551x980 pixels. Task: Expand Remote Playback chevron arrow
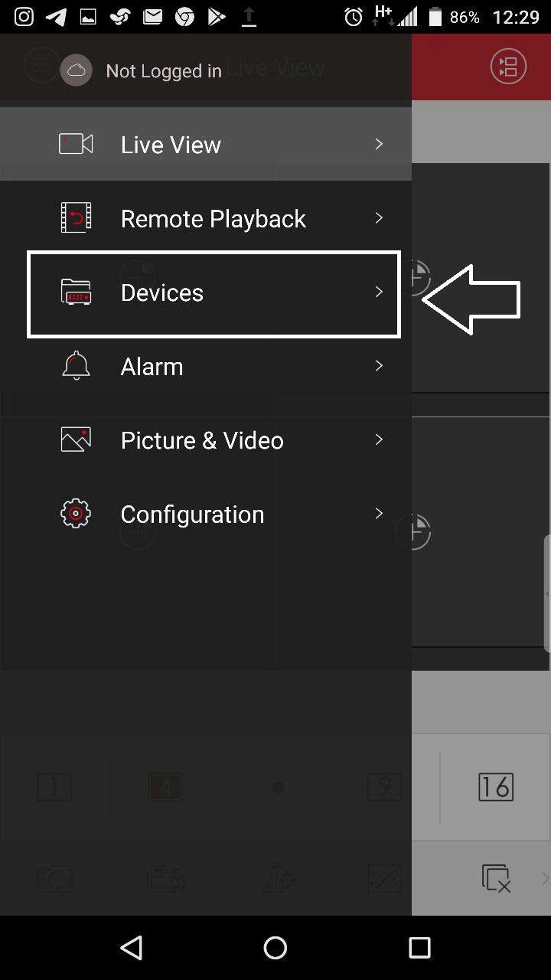(x=379, y=217)
